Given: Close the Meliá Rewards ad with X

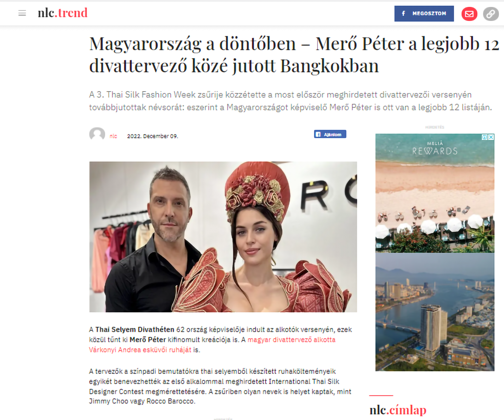Looking at the screenshot, I should 491,137.
